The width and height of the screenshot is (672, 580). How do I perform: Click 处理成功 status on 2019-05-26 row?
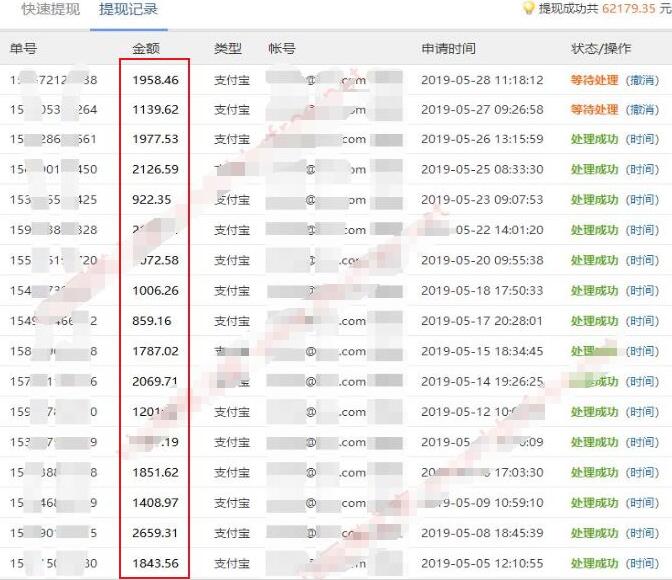pyautogui.click(x=594, y=139)
